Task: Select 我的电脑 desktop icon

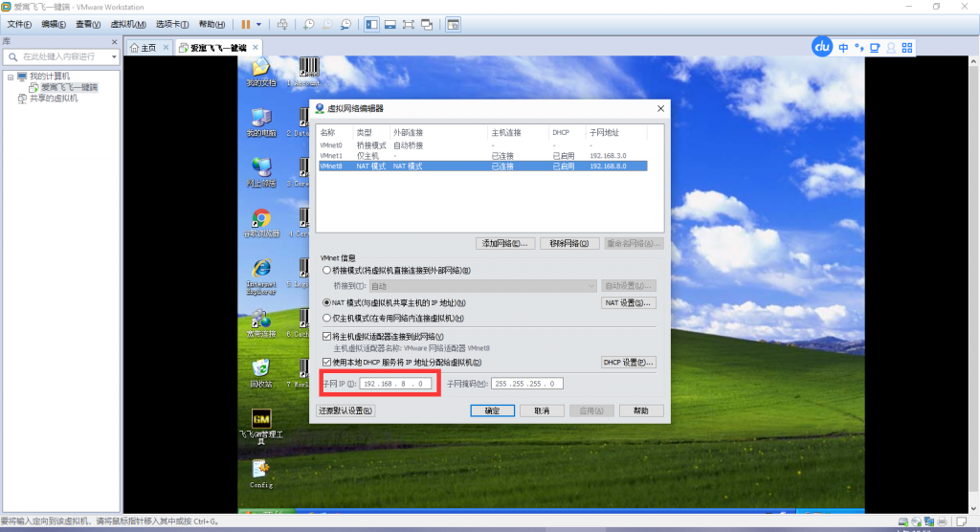Action: click(261, 122)
